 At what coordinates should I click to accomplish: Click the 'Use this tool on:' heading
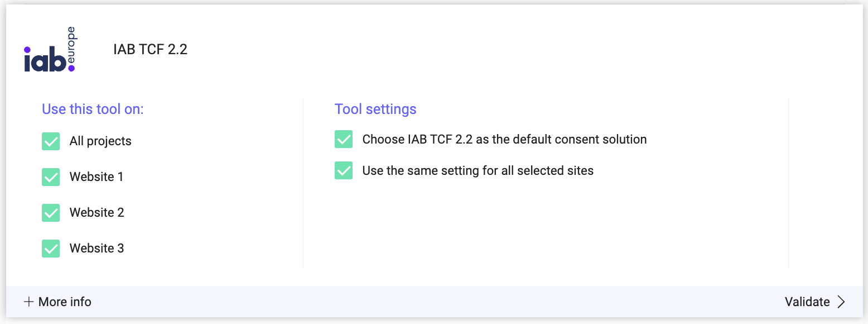[x=93, y=109]
